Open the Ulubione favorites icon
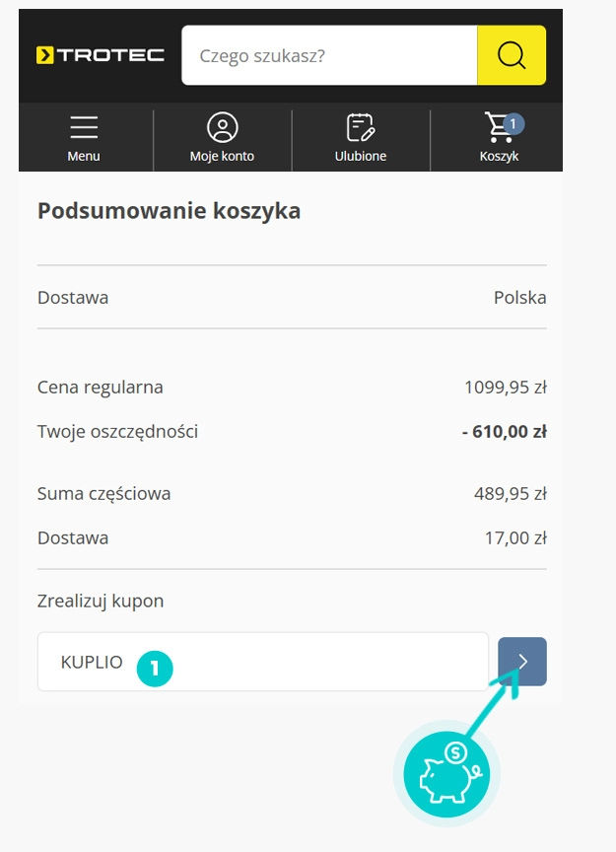Screen dimensions: 616x852 [x=361, y=128]
